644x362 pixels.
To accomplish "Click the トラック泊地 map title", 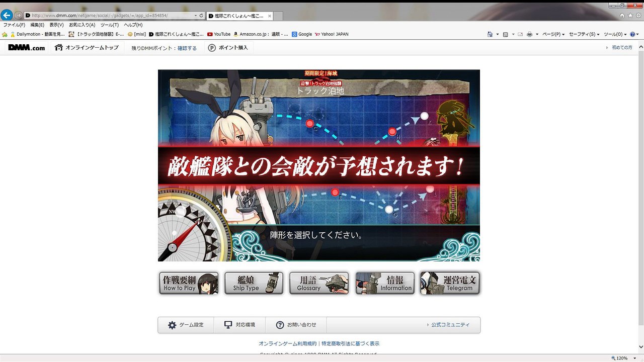I will 320,91.
